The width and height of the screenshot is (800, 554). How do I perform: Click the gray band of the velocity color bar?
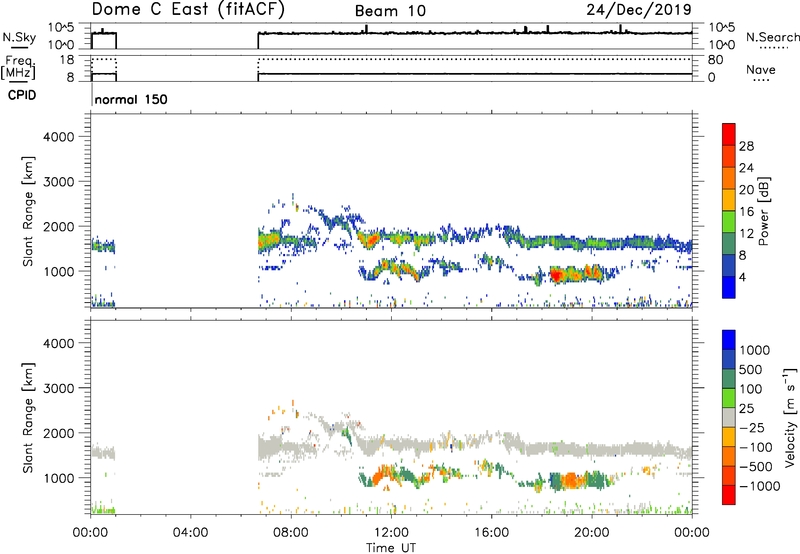[729, 418]
